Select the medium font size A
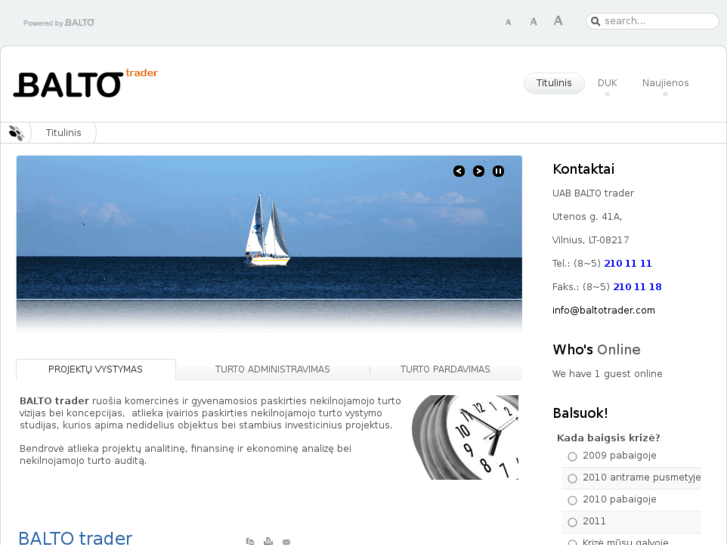 click(x=533, y=22)
